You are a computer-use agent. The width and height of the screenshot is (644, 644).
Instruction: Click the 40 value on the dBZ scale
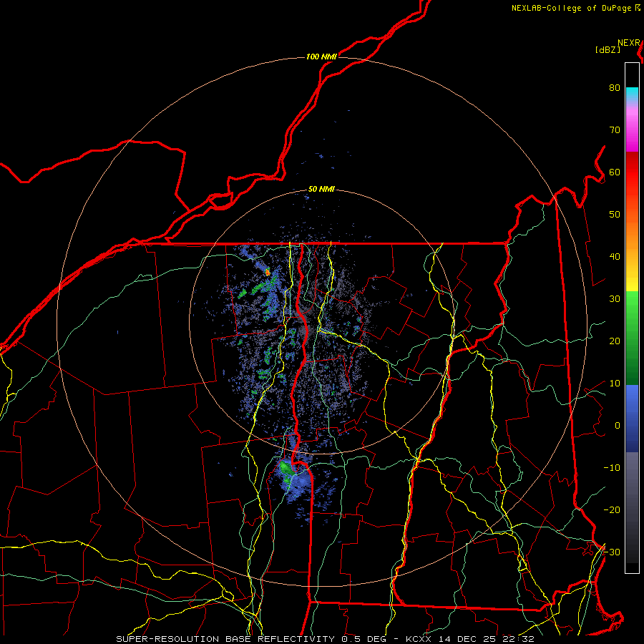coord(615,257)
